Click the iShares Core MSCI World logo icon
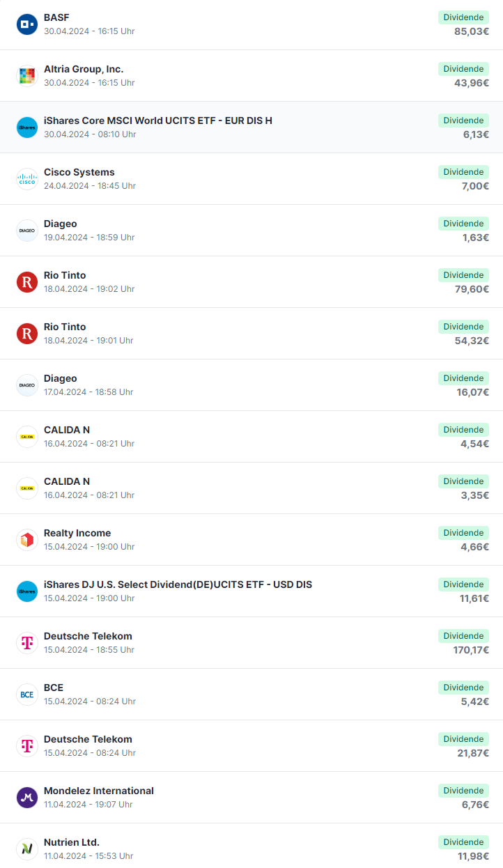Image resolution: width=503 pixels, height=868 pixels. click(27, 127)
